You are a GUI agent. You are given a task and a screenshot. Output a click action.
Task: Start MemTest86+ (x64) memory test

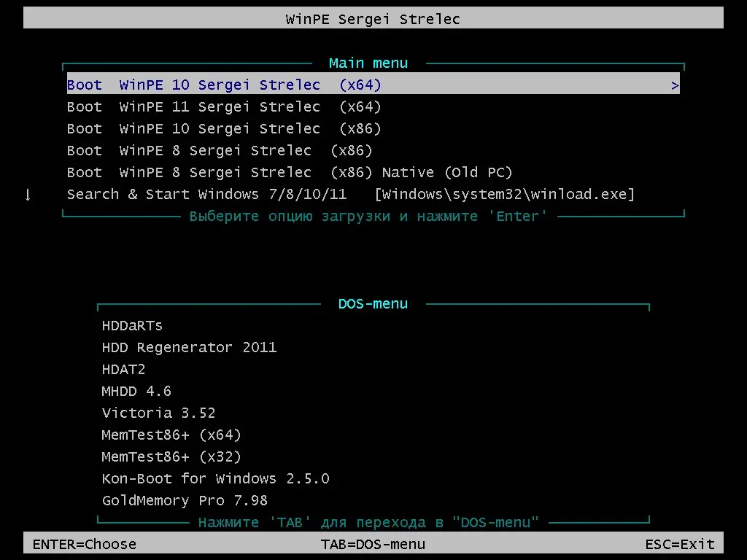pos(171,435)
